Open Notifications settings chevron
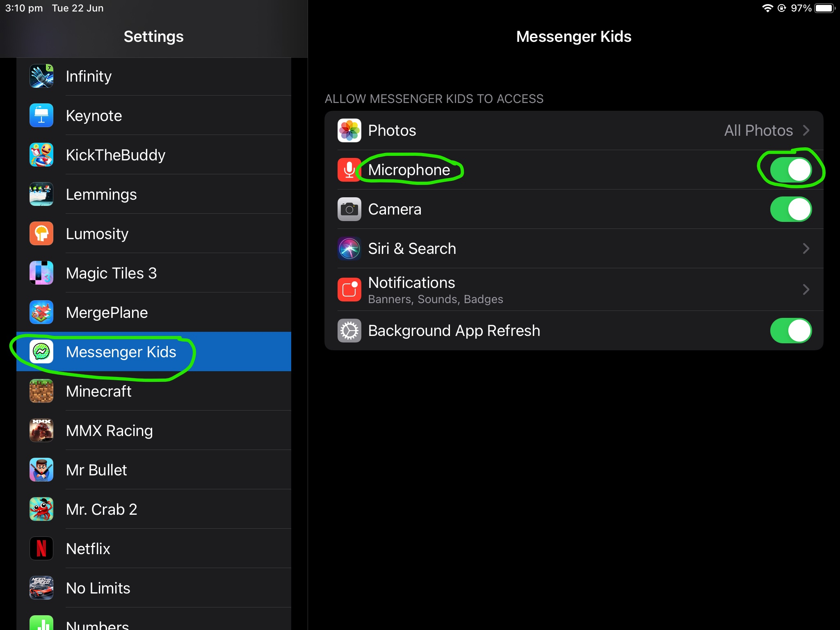The height and width of the screenshot is (630, 840). tap(806, 290)
